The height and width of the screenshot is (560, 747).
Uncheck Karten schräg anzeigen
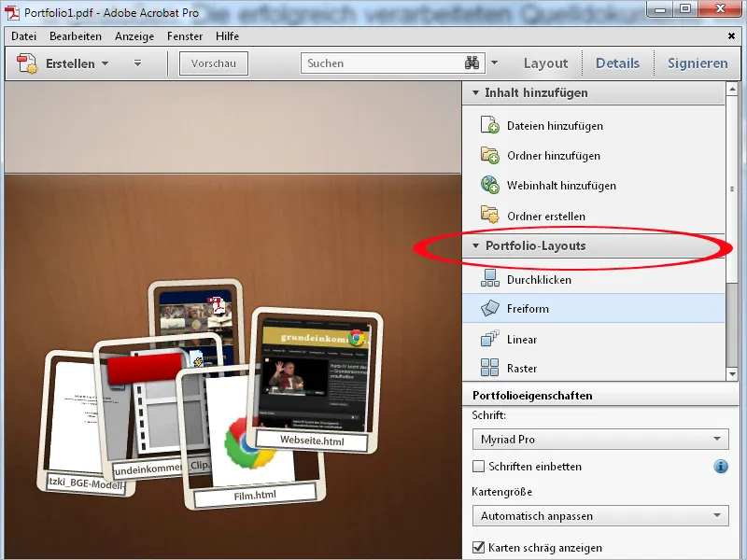478,547
